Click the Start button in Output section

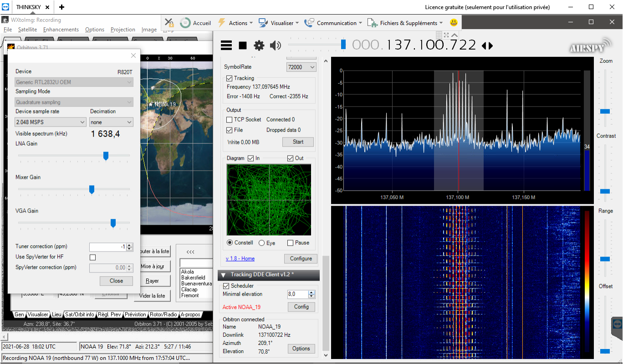298,142
